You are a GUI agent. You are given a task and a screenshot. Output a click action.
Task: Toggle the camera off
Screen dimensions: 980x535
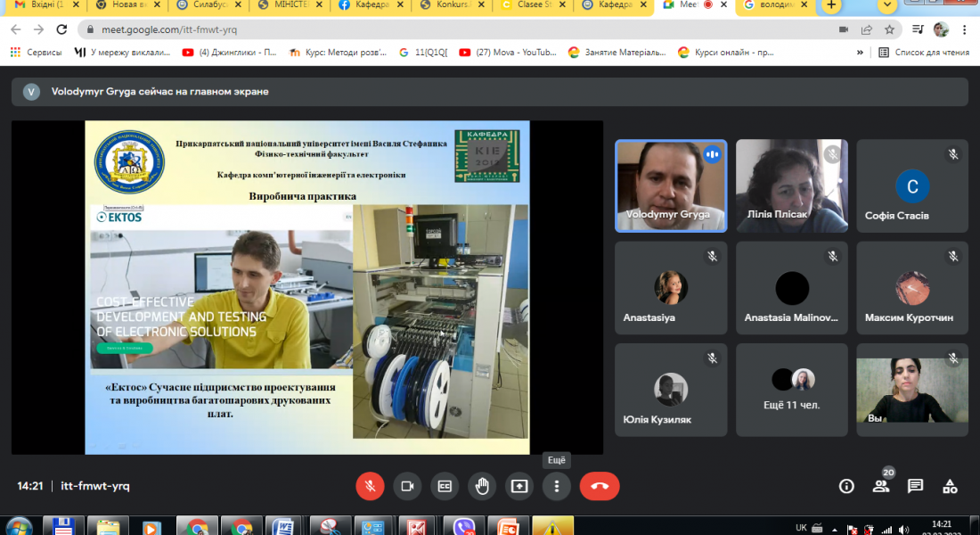(x=407, y=486)
